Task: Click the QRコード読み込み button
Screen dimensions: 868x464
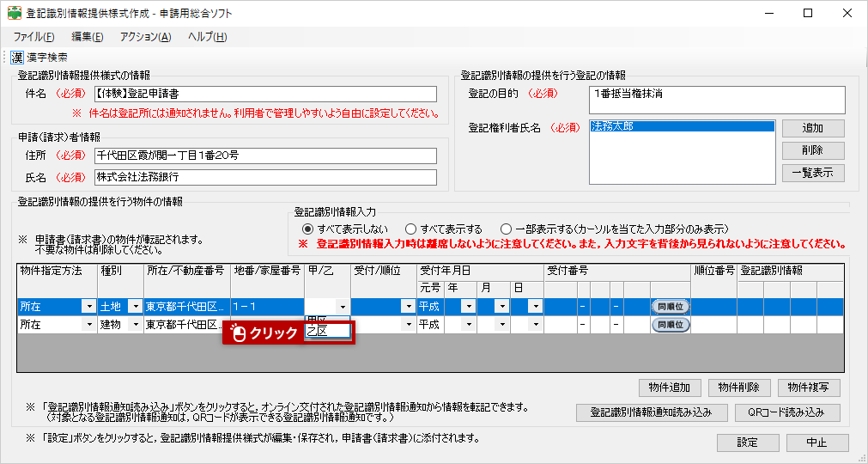Action: click(787, 412)
